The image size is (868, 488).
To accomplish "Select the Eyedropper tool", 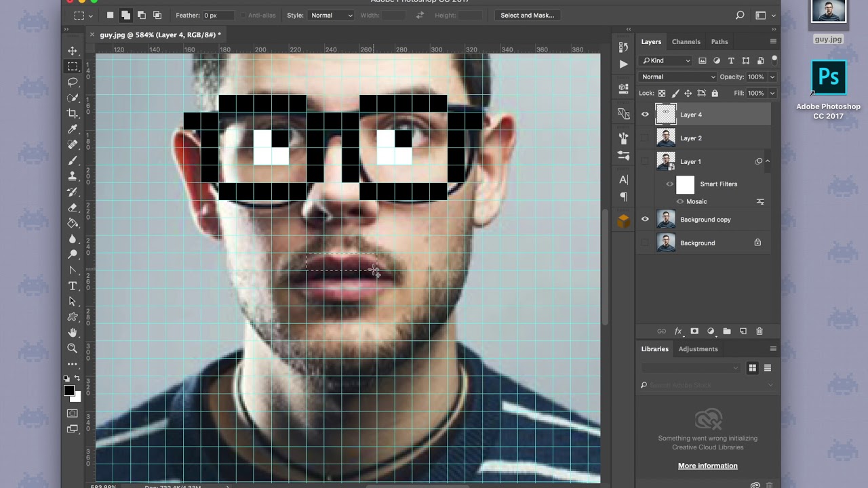I will click(x=72, y=129).
